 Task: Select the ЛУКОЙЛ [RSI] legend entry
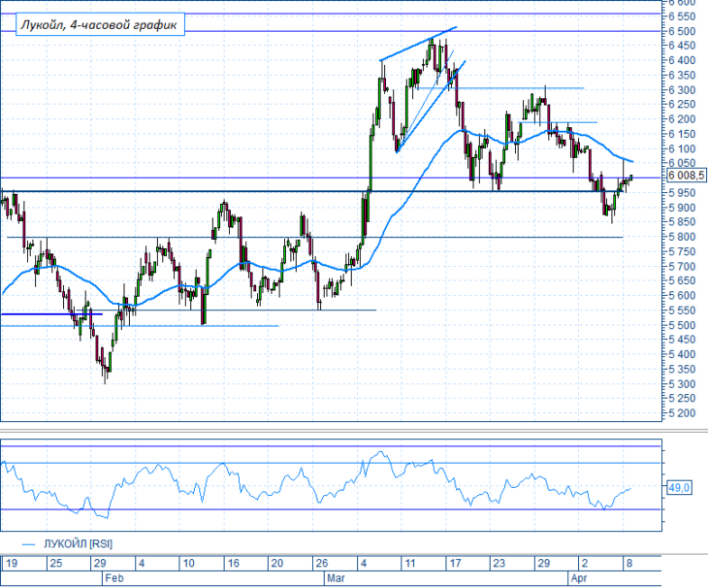tap(78, 543)
